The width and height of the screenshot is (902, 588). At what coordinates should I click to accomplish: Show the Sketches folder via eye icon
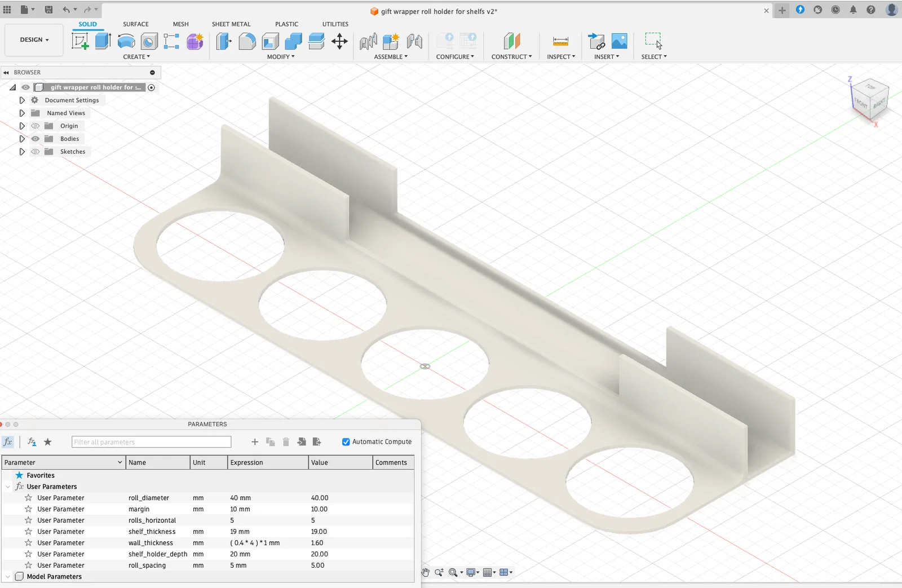[x=36, y=152]
